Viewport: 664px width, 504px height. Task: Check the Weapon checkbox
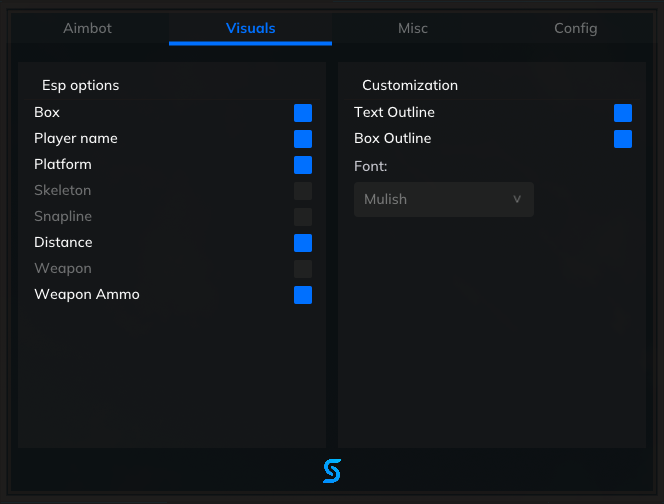click(x=303, y=269)
